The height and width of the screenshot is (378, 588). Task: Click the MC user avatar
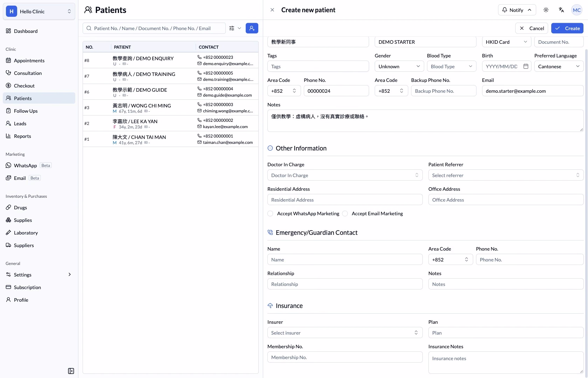click(577, 10)
